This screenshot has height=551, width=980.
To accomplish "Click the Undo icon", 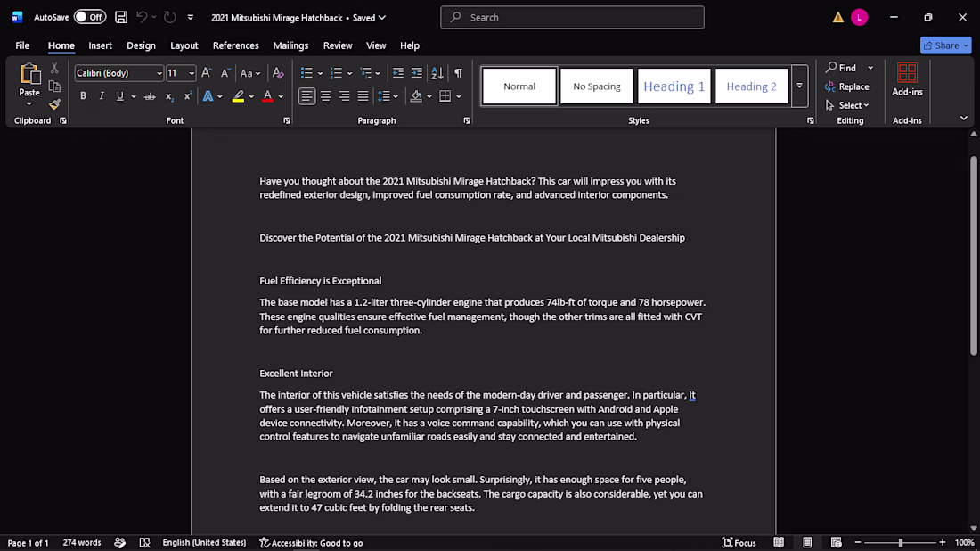I will tap(142, 18).
